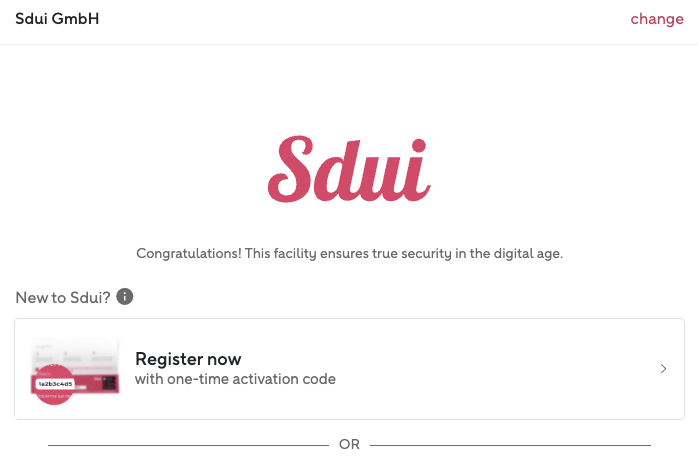Viewport: 698px width, 456px height.
Task: Click the "New to Sdui?" label
Action: (62, 297)
